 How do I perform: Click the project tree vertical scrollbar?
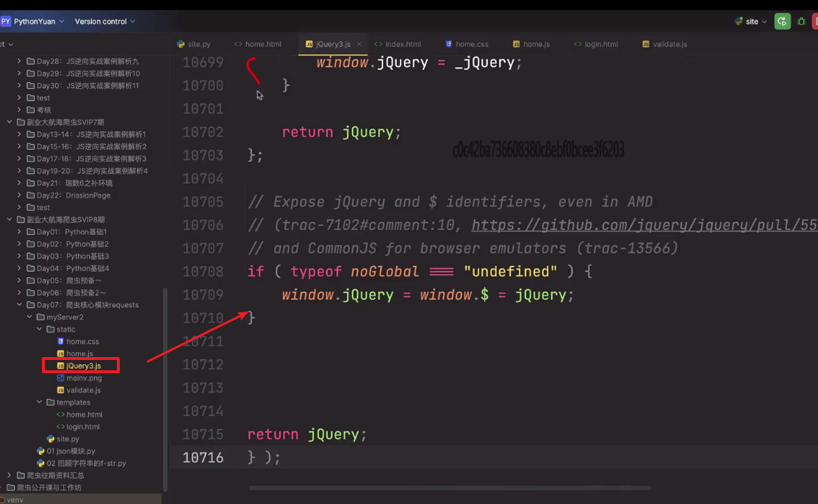(165, 389)
